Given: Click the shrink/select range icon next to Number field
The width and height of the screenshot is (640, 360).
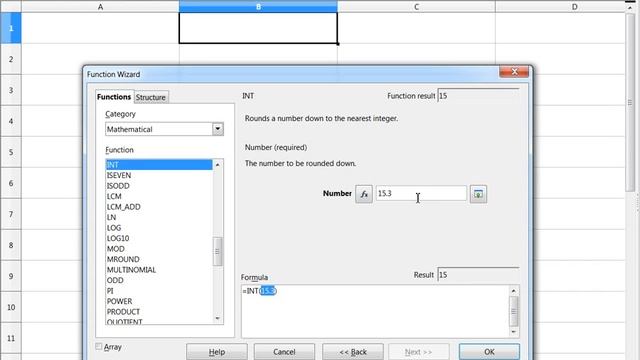Looking at the screenshot, I should pos(478,194).
